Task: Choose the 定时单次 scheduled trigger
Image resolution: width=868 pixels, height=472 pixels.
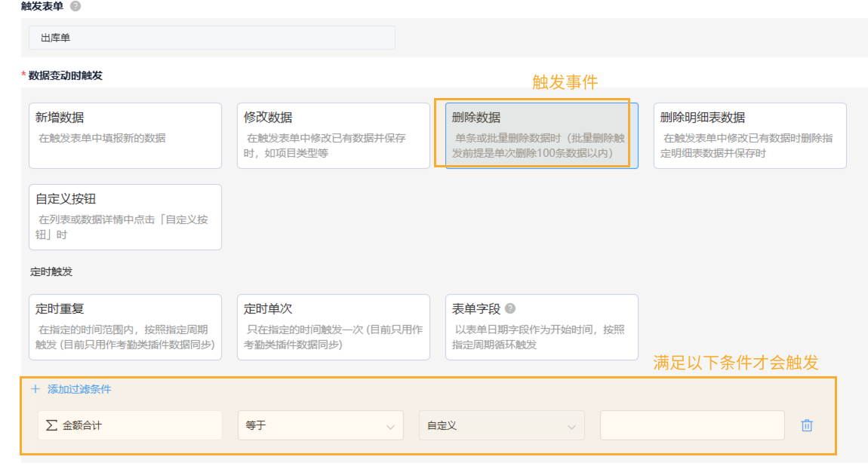Action: [334, 327]
